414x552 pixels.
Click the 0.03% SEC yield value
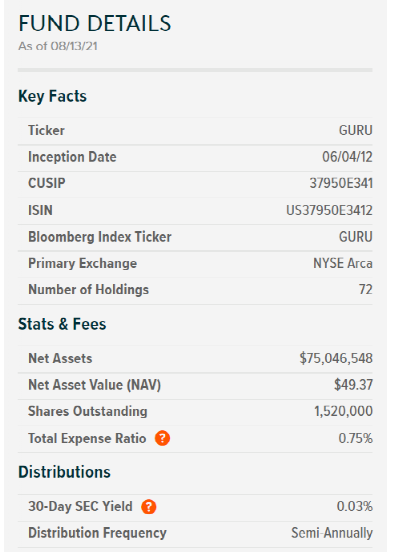click(x=355, y=507)
